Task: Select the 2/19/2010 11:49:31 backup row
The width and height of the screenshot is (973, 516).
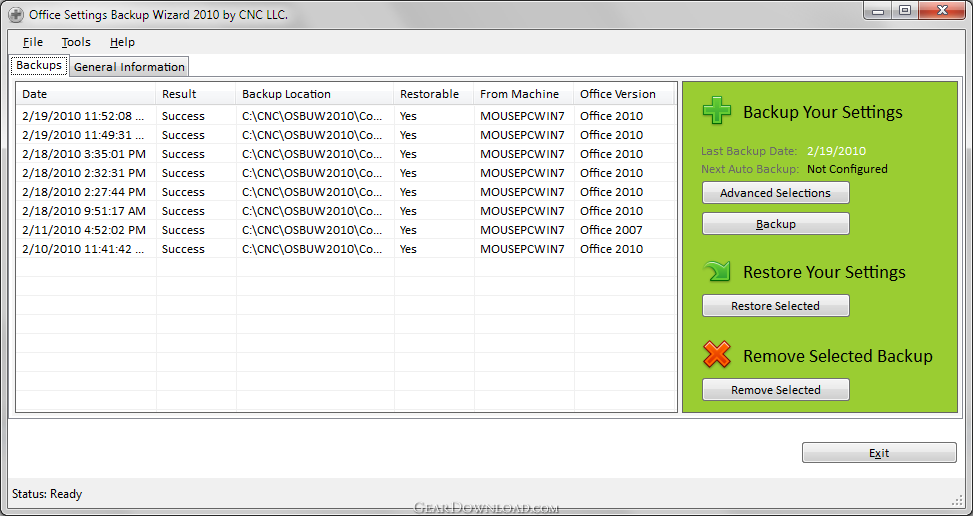Action: click(x=346, y=135)
